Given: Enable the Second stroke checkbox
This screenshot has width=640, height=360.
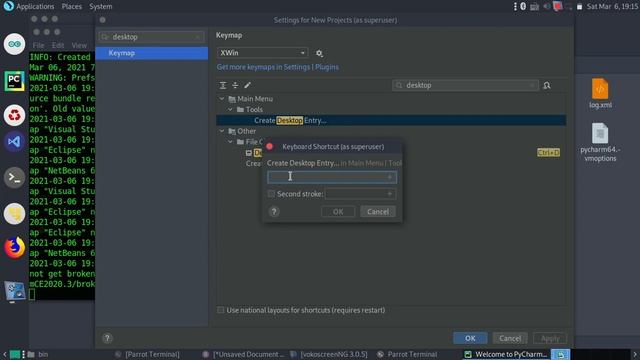Looking at the screenshot, I should [271, 193].
